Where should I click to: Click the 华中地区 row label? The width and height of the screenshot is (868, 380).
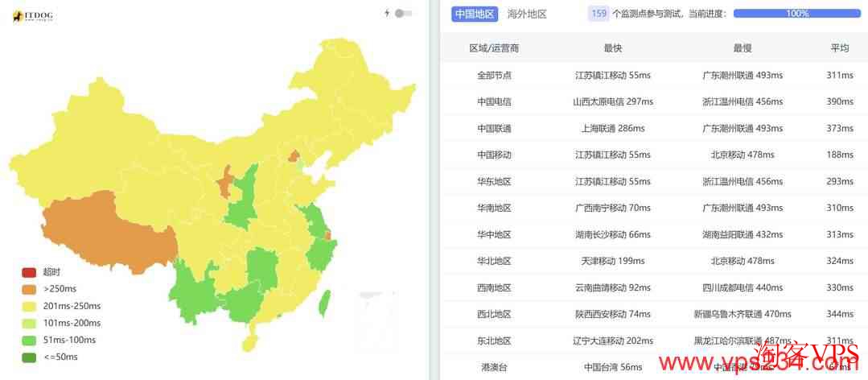[x=495, y=234]
